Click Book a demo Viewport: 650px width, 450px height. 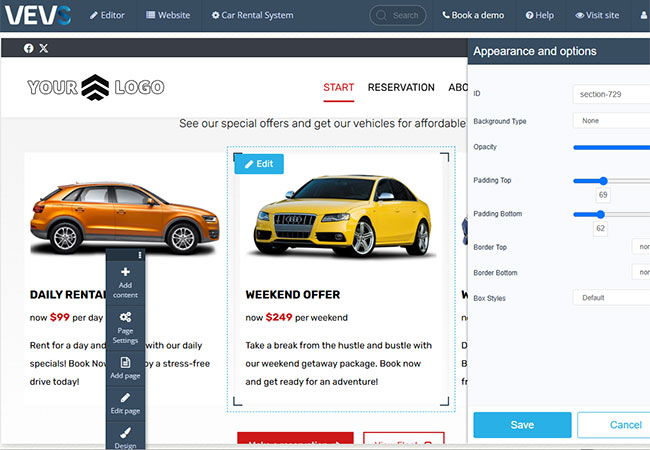point(473,15)
